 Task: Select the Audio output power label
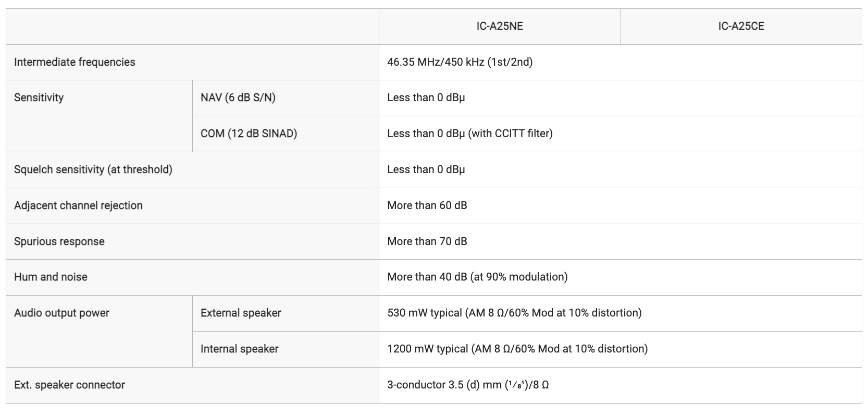(61, 313)
